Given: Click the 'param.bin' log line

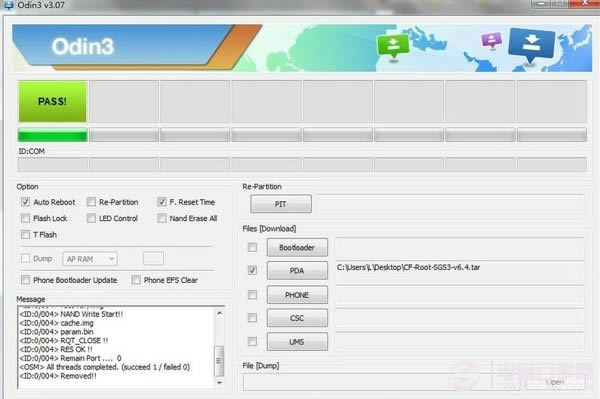Looking at the screenshot, I should [56, 332].
